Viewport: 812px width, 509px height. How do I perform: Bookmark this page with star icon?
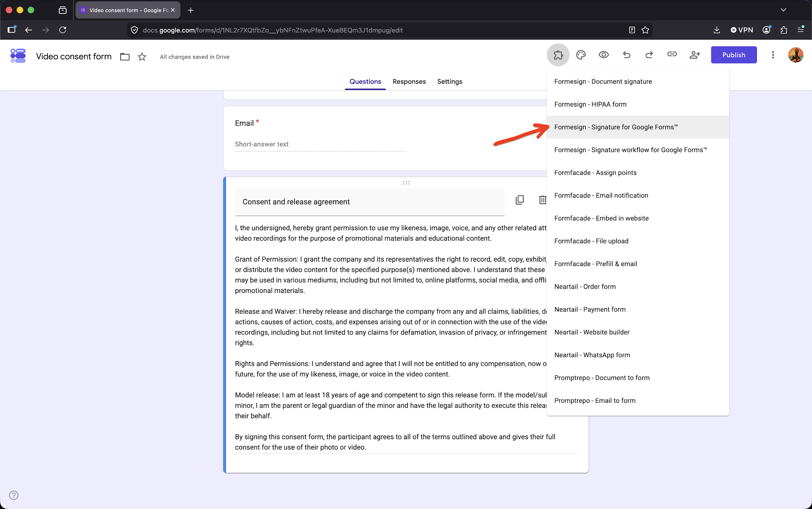[x=645, y=30]
